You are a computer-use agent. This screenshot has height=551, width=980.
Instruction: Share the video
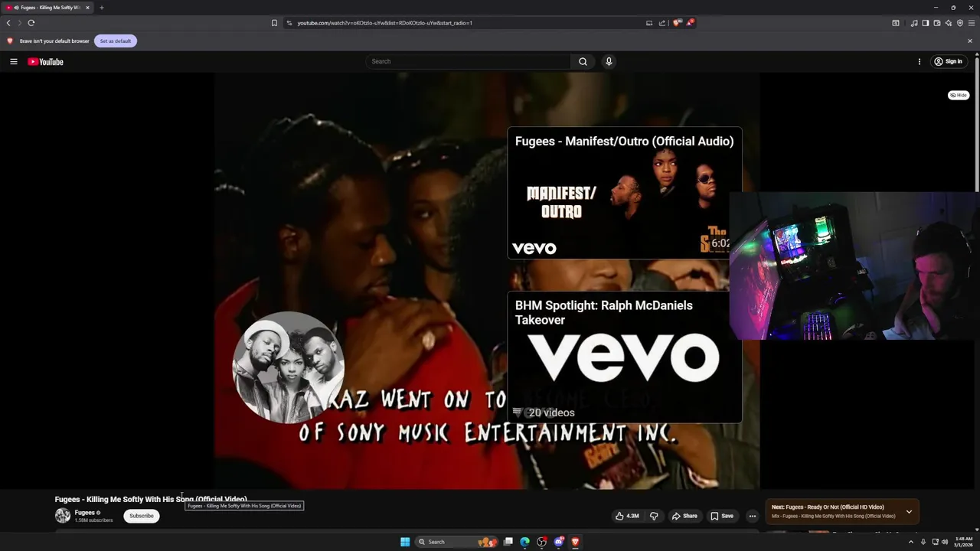684,516
